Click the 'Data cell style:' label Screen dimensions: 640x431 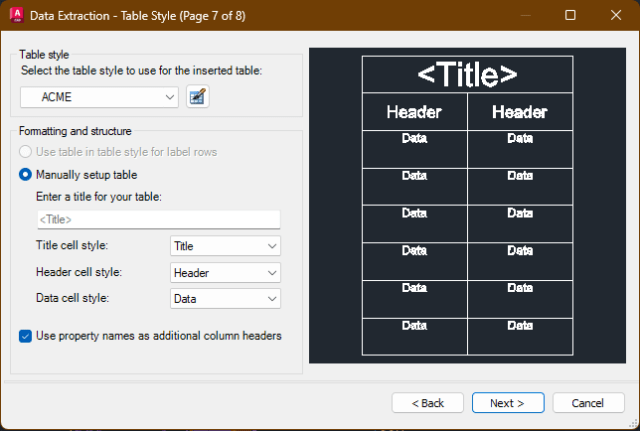(x=72, y=298)
